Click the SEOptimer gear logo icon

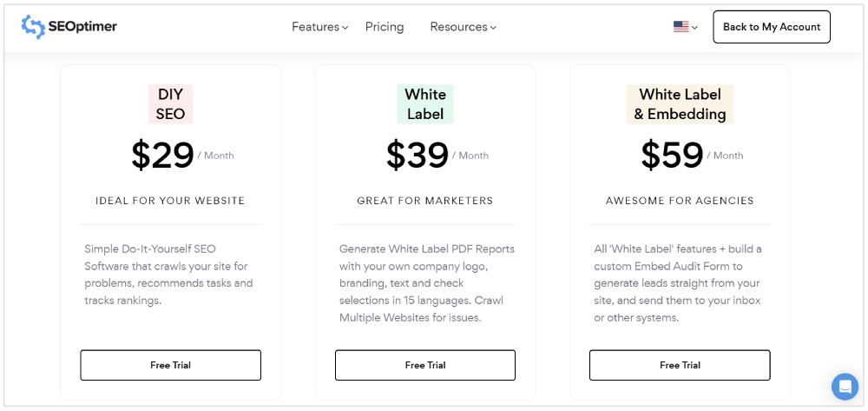click(33, 27)
